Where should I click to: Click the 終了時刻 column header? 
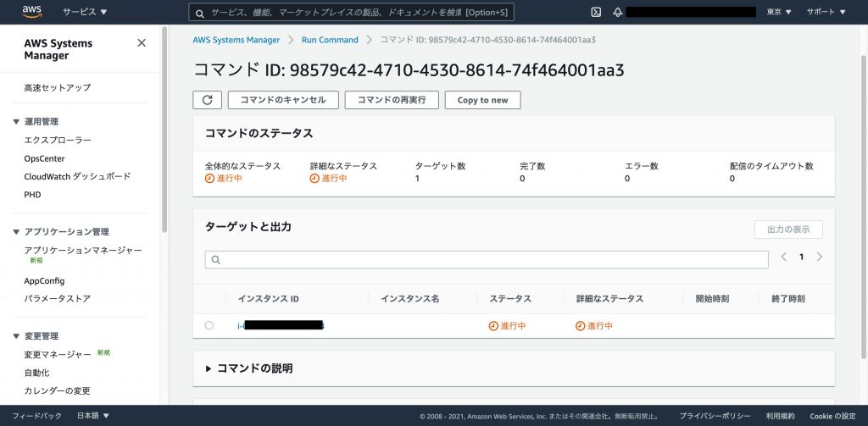coord(788,299)
